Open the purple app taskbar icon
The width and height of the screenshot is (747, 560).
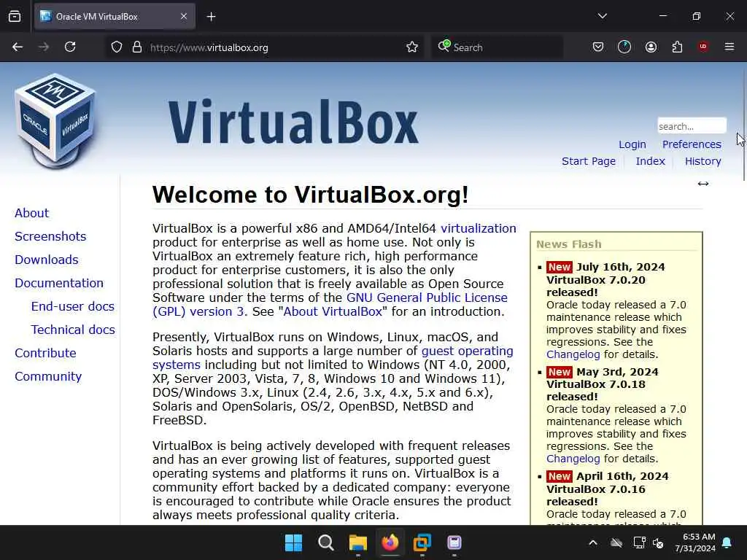[454, 542]
